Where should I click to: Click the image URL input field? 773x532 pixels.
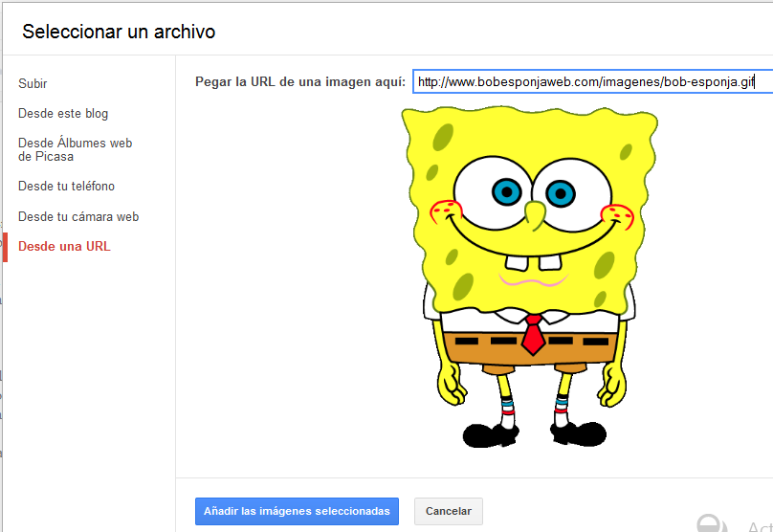pos(592,82)
